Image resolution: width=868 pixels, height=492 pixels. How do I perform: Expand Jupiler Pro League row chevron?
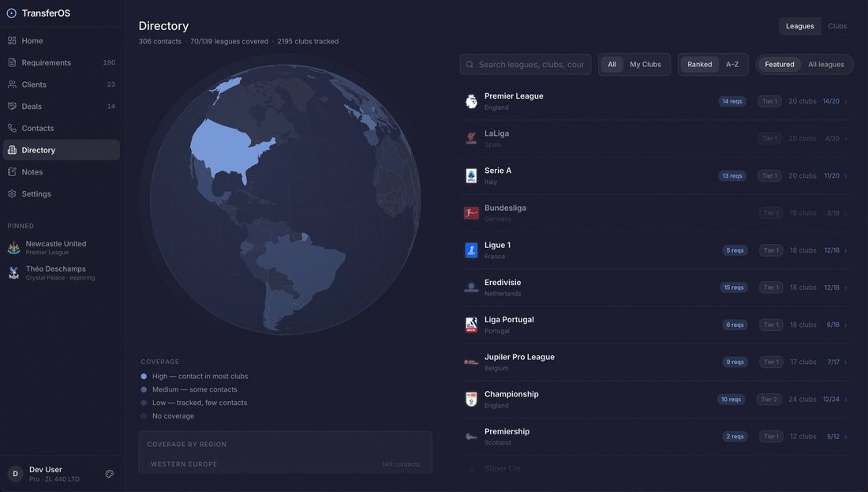point(846,362)
